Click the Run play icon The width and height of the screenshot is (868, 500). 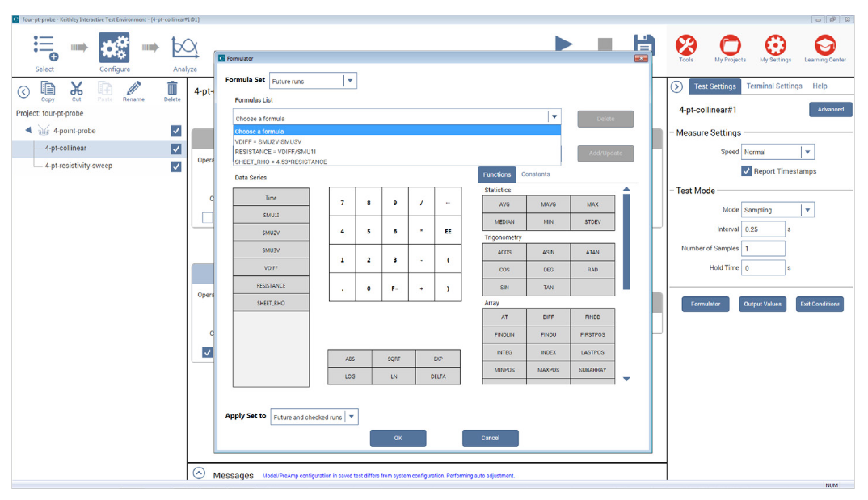pyautogui.click(x=564, y=45)
